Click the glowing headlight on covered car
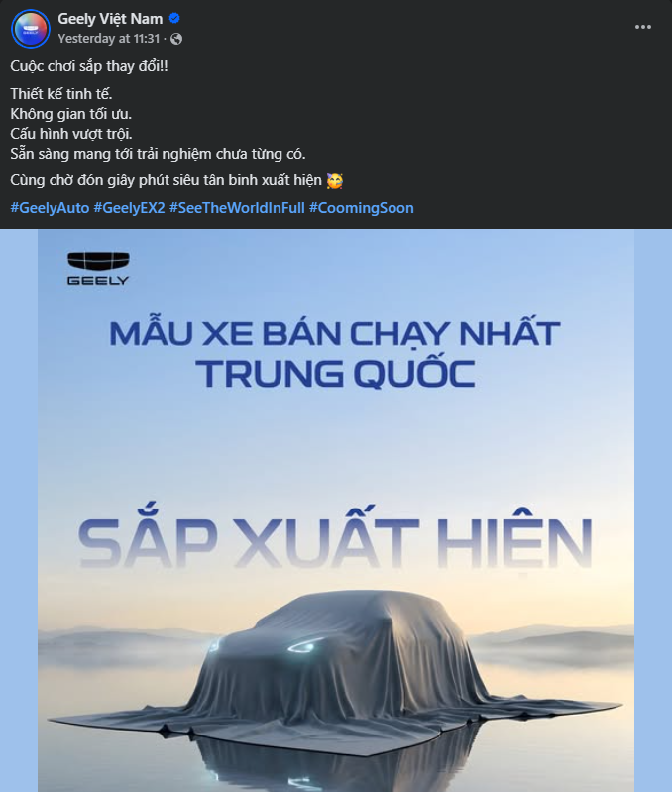Image resolution: width=672 pixels, height=792 pixels. tap(307, 645)
